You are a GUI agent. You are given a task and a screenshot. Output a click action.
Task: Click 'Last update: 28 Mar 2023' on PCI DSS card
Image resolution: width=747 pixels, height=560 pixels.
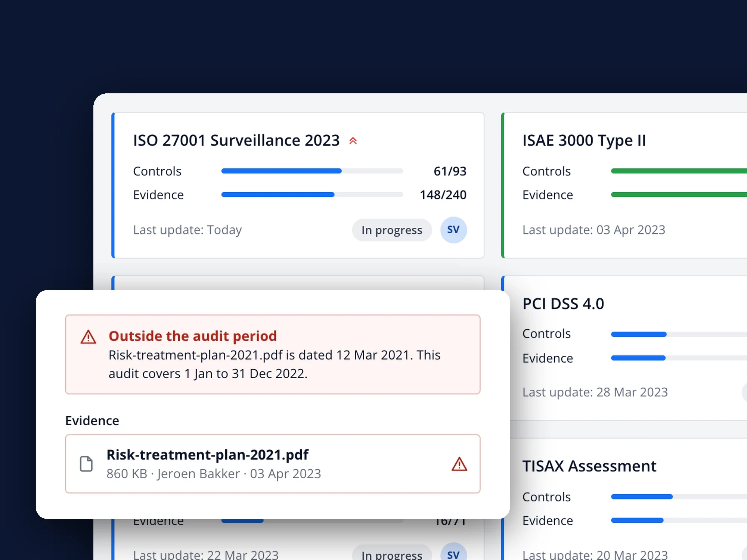(x=595, y=392)
